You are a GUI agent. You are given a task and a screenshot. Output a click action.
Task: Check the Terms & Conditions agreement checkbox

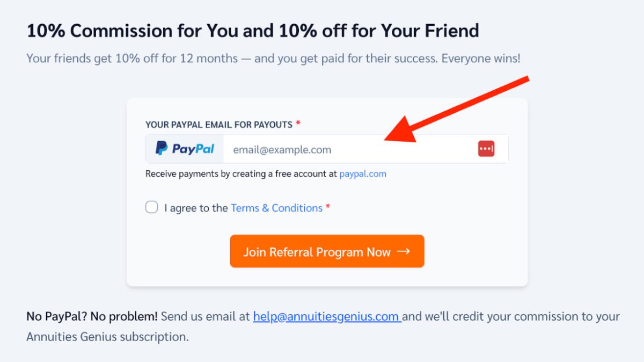[x=152, y=207]
